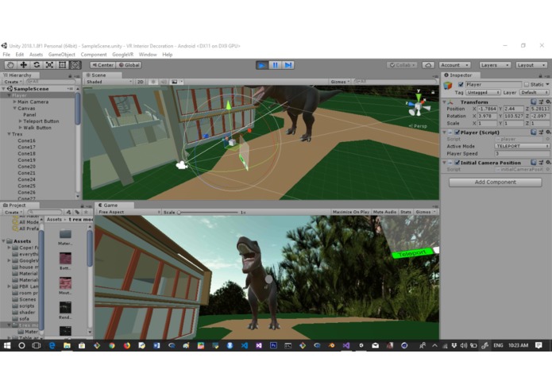This screenshot has width=552, height=392.
Task: Toggle 2D scene mode
Action: point(140,82)
